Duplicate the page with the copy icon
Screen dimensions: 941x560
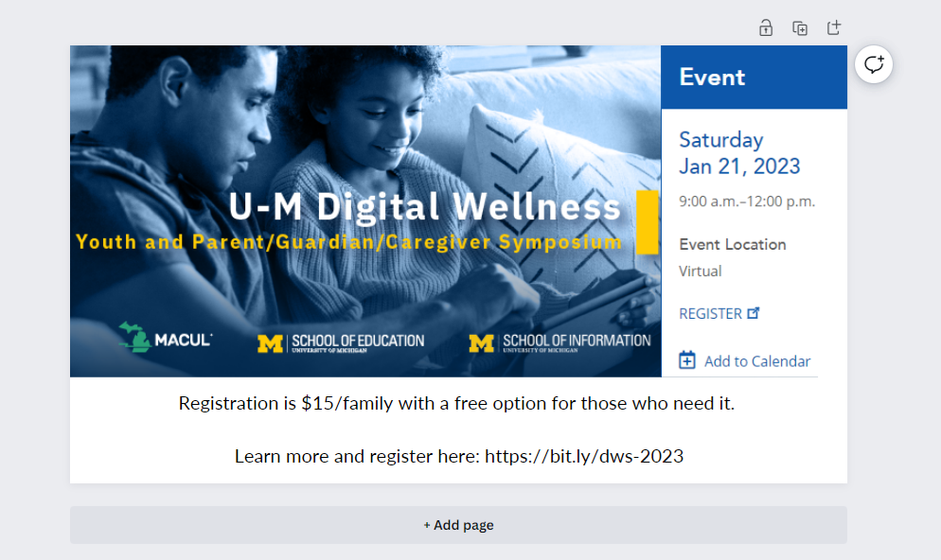800,28
